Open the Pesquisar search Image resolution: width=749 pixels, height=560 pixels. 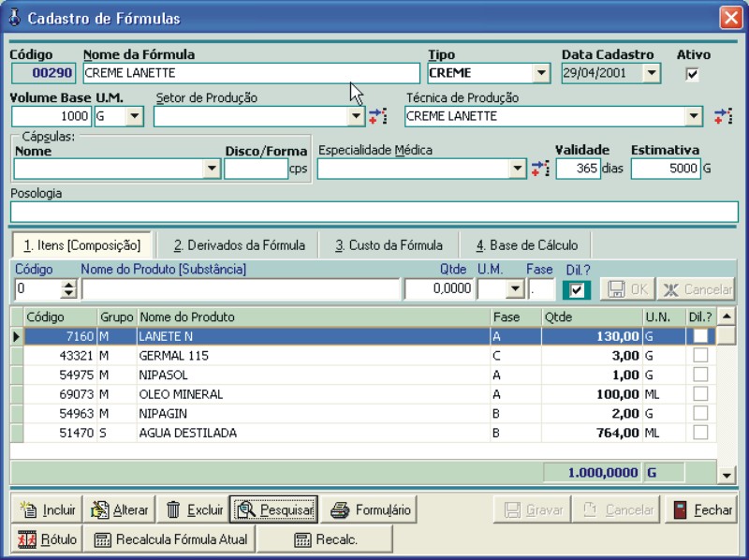(273, 509)
